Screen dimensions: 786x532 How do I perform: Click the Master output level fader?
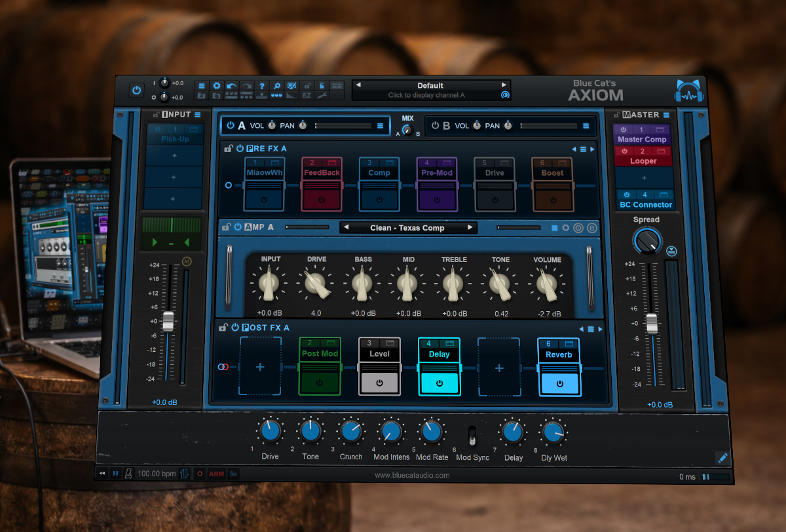tap(651, 323)
